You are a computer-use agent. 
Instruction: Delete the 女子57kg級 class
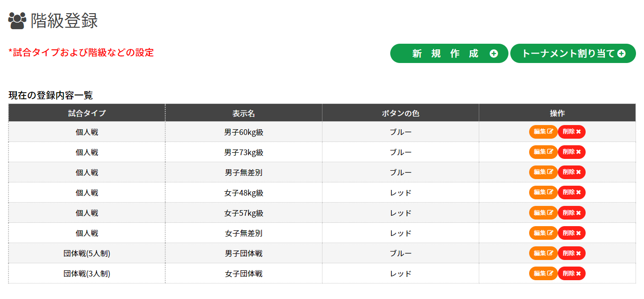tap(572, 213)
